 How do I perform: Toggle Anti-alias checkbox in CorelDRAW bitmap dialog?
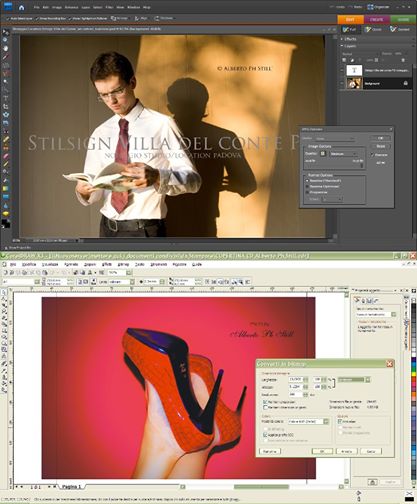click(x=340, y=421)
